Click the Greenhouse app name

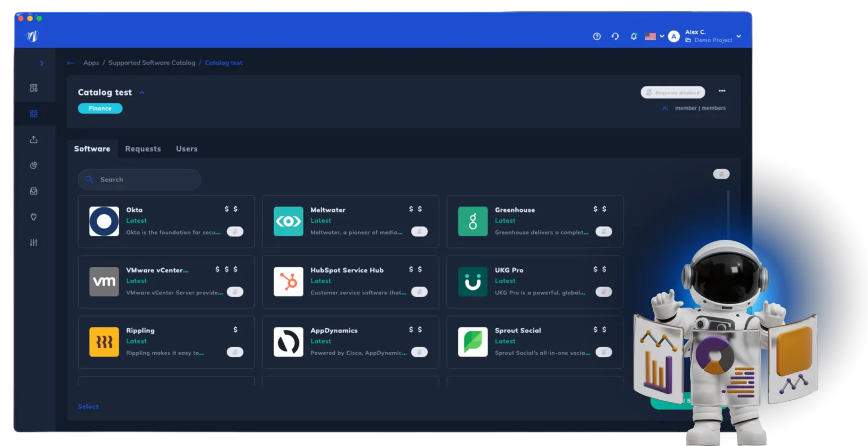pyautogui.click(x=515, y=210)
